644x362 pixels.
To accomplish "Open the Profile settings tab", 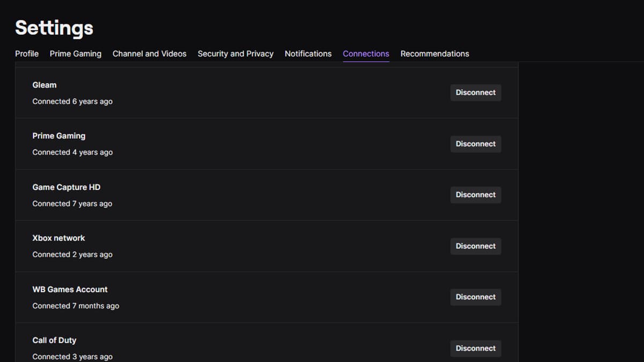I will [x=27, y=54].
